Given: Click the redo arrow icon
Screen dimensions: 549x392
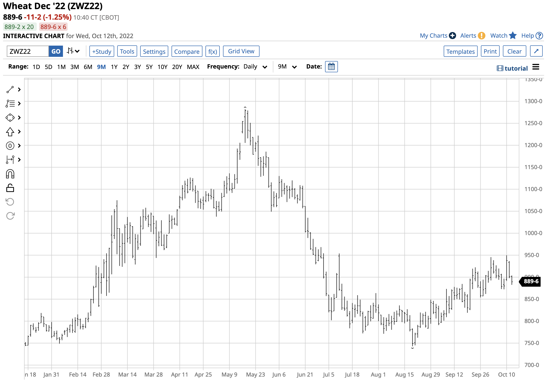Looking at the screenshot, I should (x=10, y=216).
